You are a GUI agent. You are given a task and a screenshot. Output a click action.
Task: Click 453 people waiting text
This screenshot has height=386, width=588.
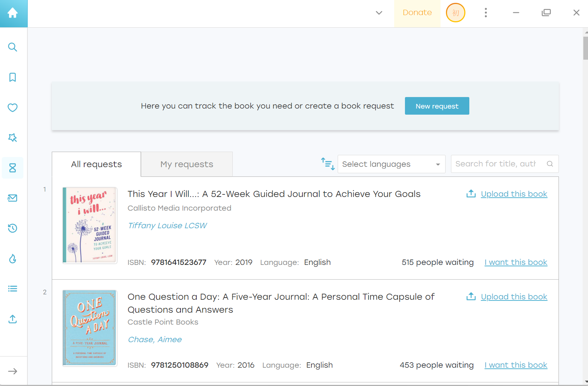(437, 365)
